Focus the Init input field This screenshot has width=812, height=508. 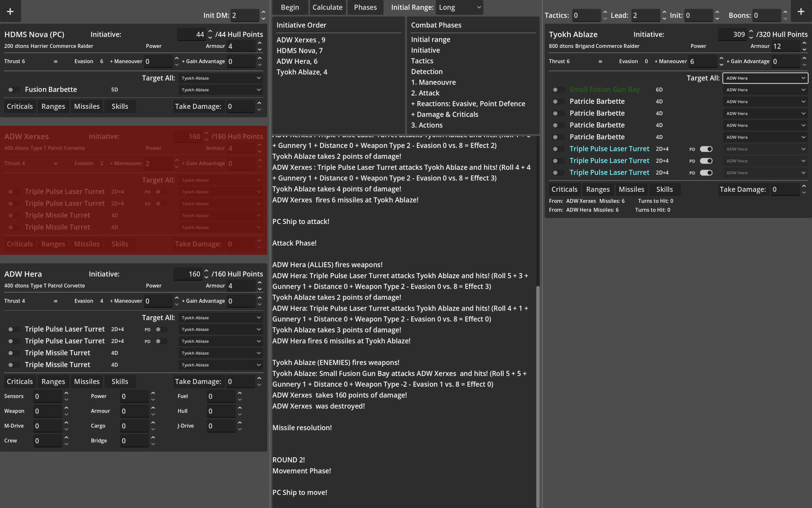click(699, 15)
